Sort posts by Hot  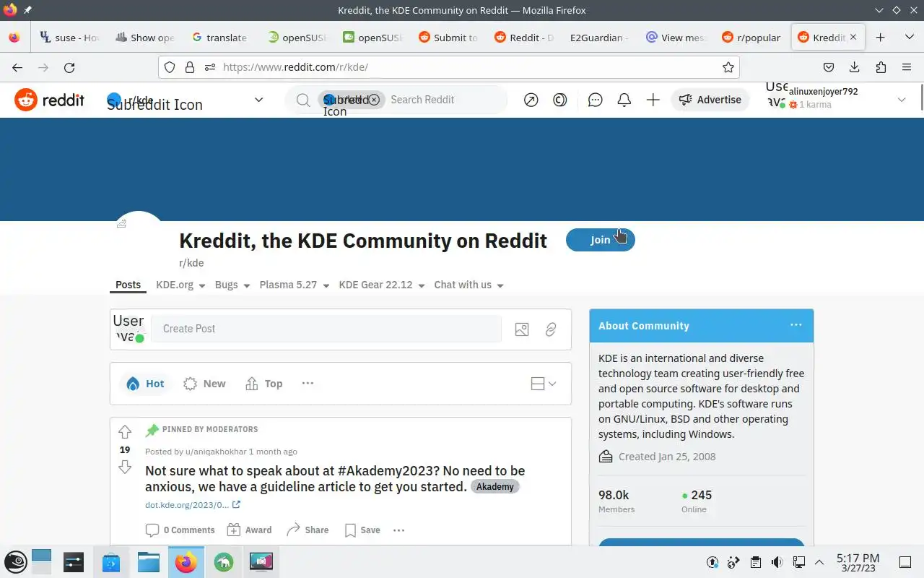pos(145,384)
